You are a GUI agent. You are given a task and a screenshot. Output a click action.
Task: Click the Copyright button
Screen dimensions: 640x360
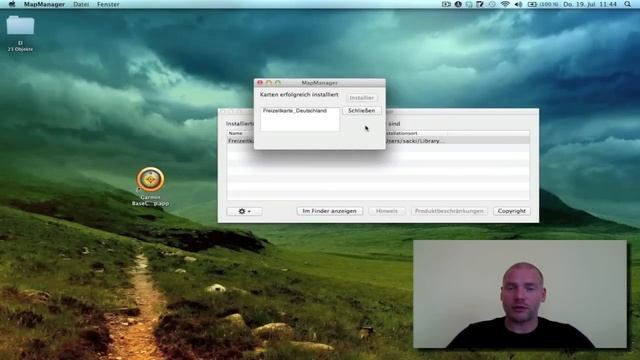[x=511, y=211]
